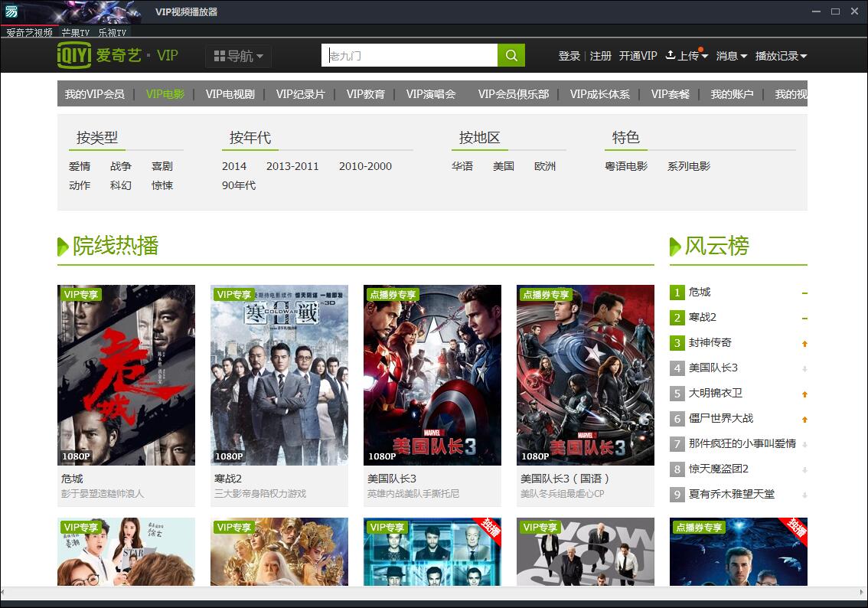Filter by 华语 region
868x608 pixels.
tap(462, 166)
